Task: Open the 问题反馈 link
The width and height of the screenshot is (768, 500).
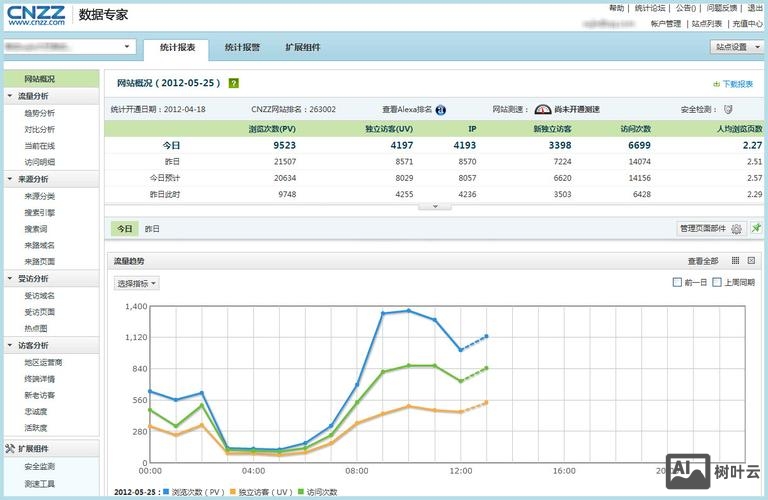Action: 722,8
